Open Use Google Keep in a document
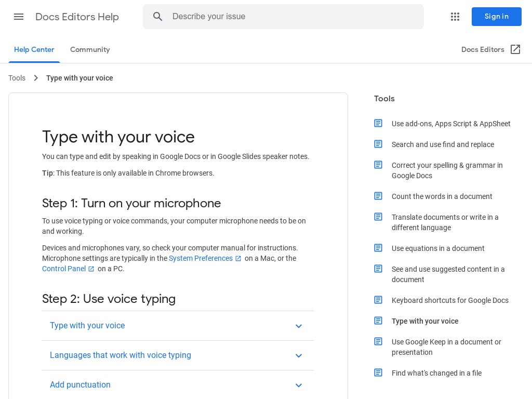Screen dimensions: 532x399 click(x=446, y=347)
